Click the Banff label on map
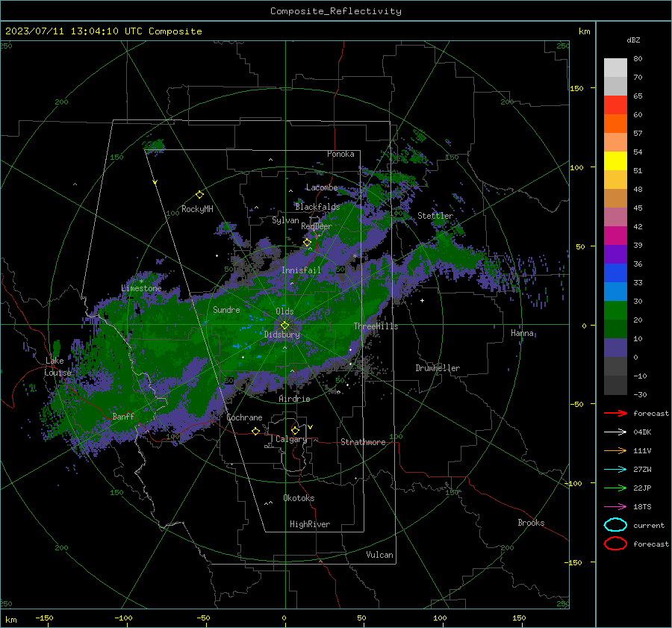This screenshot has width=672, height=628. 123,416
